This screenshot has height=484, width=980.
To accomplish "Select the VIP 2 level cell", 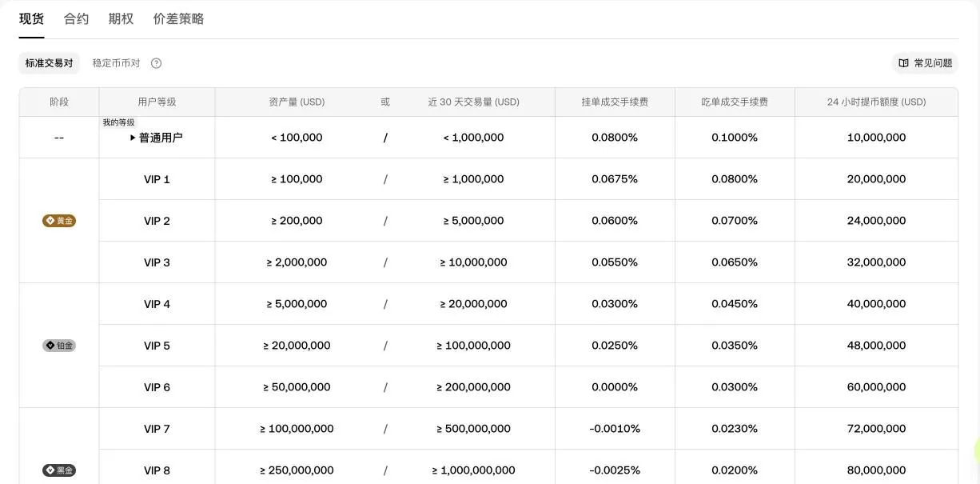I will [x=157, y=221].
